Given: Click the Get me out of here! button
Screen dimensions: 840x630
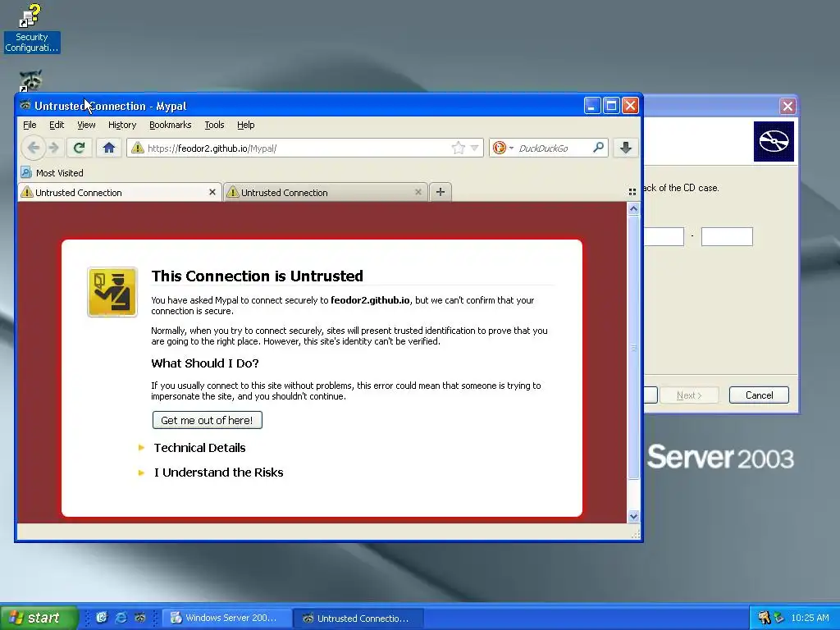Looking at the screenshot, I should [x=207, y=420].
